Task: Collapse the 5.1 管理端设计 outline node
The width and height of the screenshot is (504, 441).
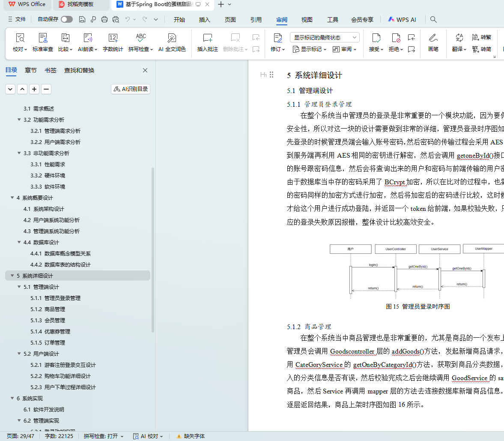Action: point(19,287)
